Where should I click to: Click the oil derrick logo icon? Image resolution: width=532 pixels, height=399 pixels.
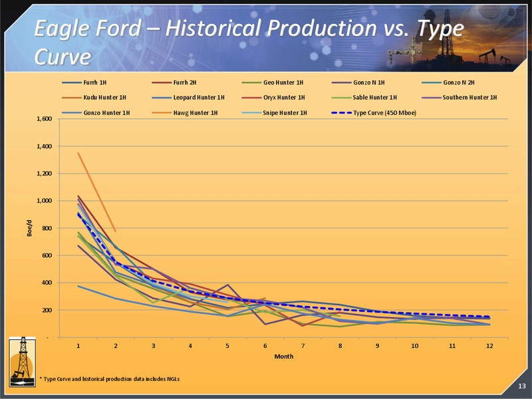coord(23,362)
